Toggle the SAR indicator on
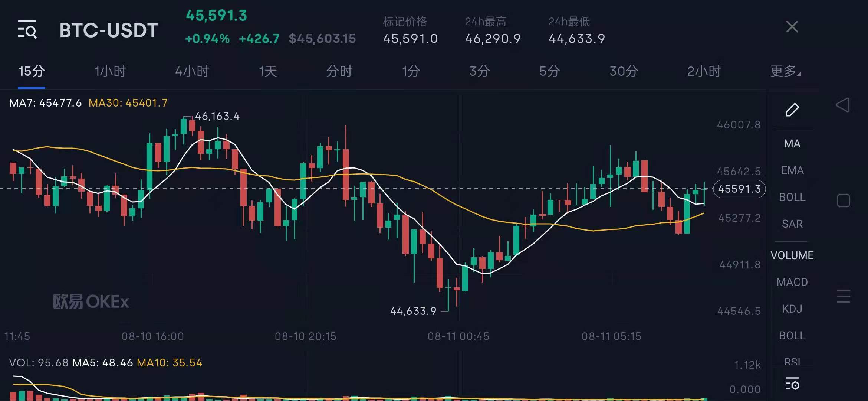 [792, 224]
